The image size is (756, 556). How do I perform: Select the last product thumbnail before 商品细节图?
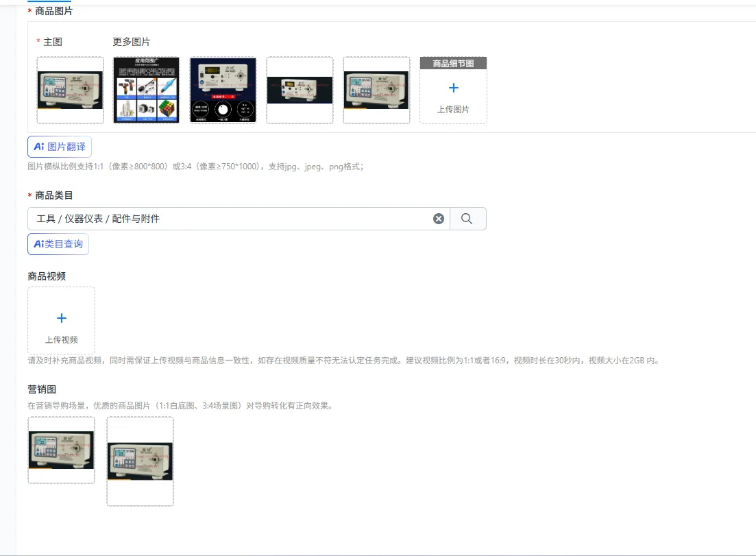[x=376, y=90]
